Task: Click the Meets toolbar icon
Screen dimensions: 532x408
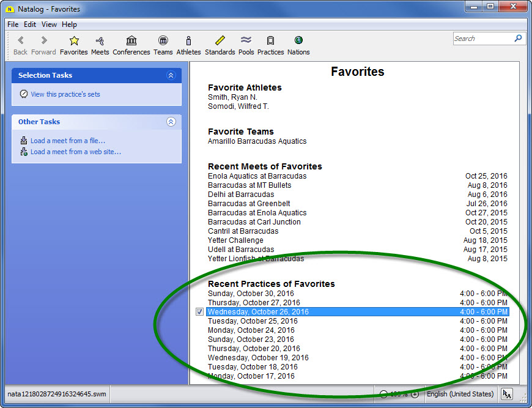Action: (x=100, y=41)
